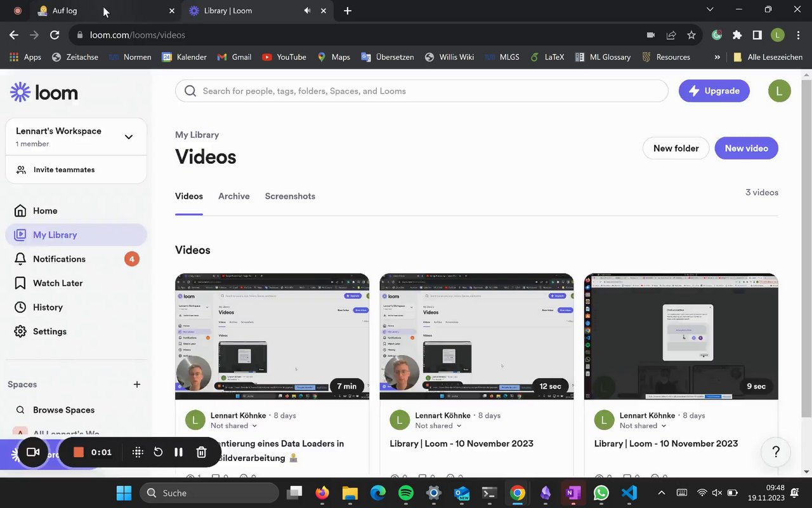The image size is (812, 508).
Task: Open Spotify from the taskbar
Action: [406, 493]
